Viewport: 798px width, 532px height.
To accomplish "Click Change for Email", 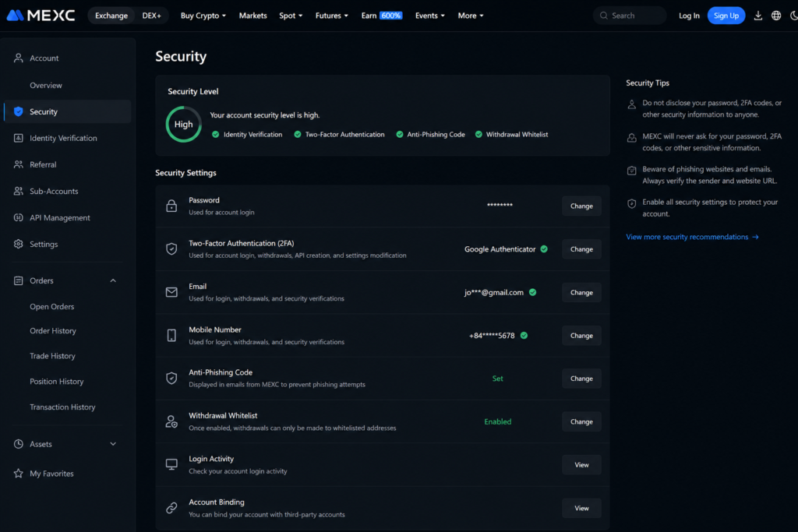I will [581, 292].
